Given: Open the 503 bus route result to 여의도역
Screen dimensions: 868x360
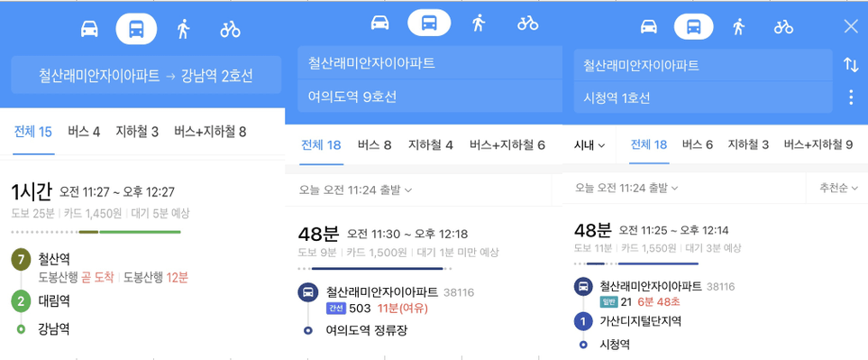Looking at the screenshot, I should click(424, 280).
